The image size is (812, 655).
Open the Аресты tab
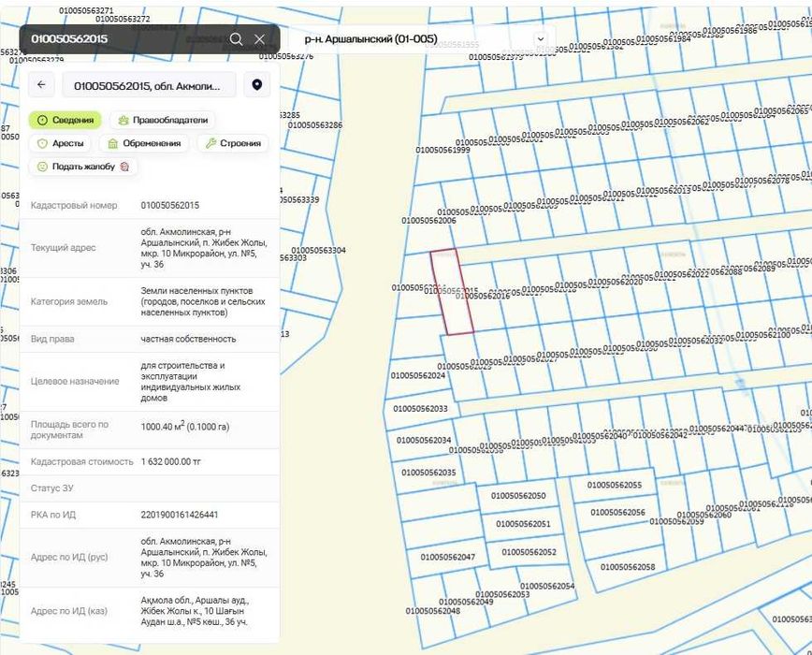pyautogui.click(x=60, y=143)
